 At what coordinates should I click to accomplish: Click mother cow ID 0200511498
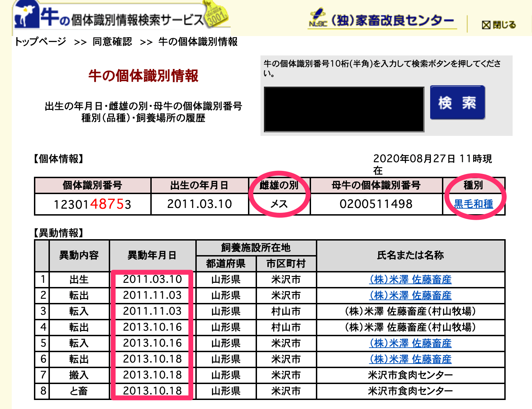376,204
